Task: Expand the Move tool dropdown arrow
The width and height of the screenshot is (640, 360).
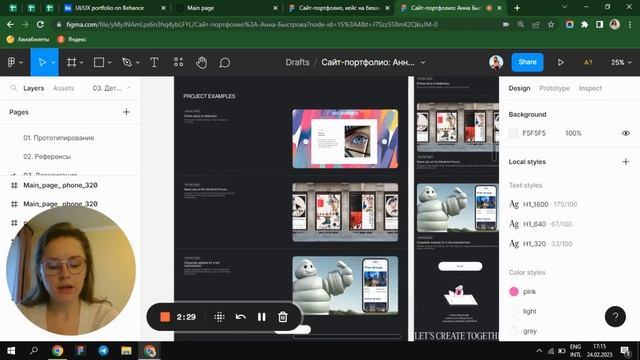Action: click(53, 63)
